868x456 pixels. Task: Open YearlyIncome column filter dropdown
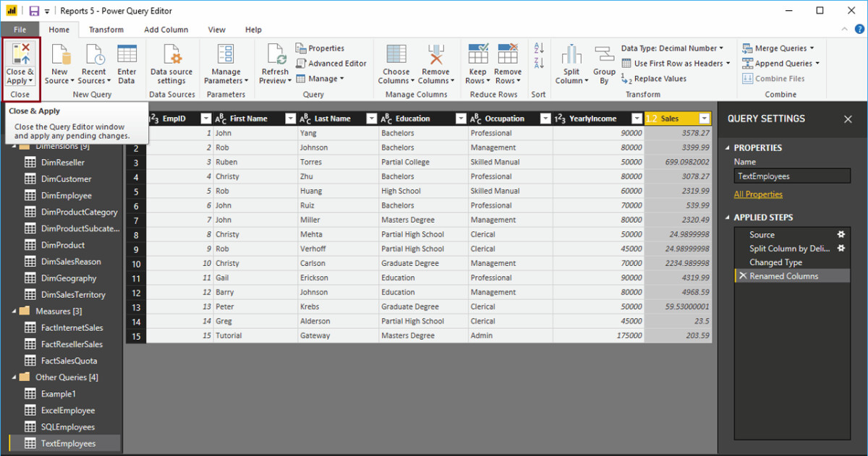click(x=637, y=119)
